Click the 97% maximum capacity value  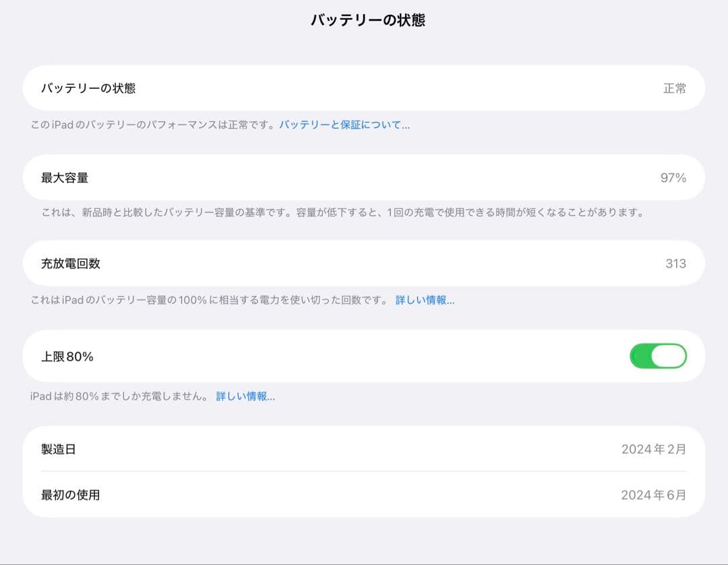[673, 177]
